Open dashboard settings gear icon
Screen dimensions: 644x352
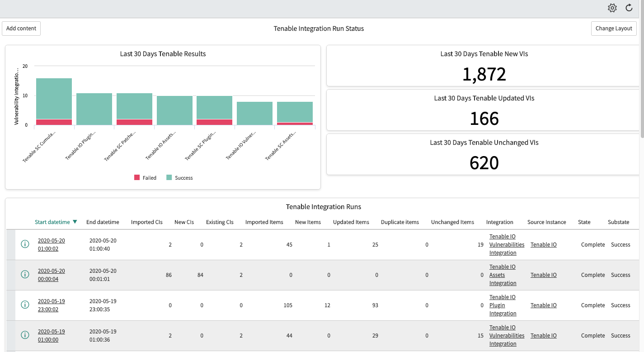point(612,8)
